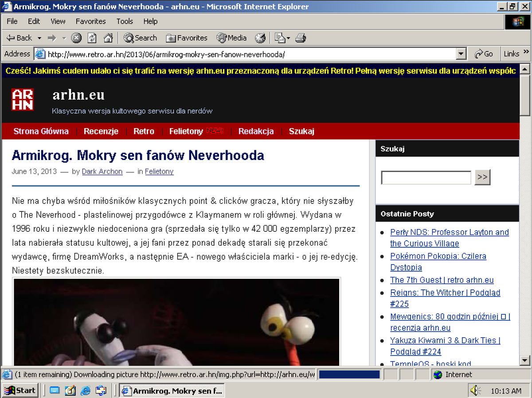This screenshot has height=398, width=532.
Task: Click the 10:13 AM tray clock
Action: [506, 391]
